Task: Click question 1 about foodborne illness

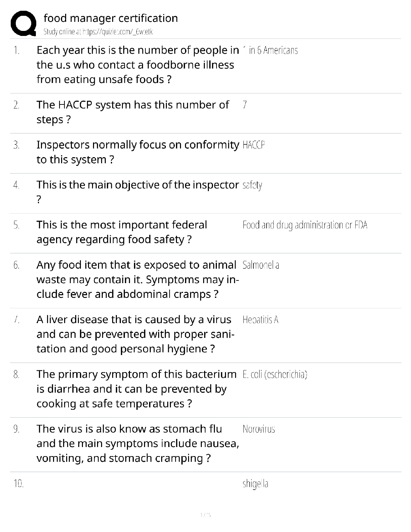Action: [x=138, y=64]
